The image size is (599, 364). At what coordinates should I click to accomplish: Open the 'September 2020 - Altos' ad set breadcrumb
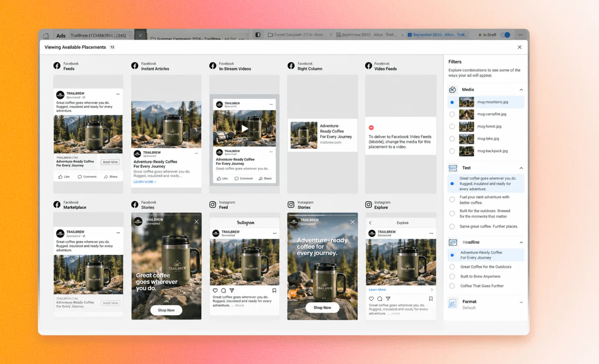point(366,35)
